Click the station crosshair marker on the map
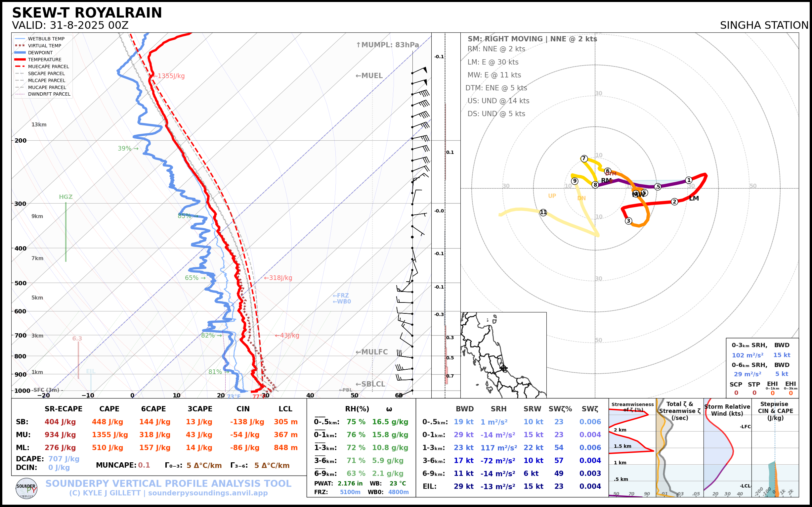 (x=503, y=368)
